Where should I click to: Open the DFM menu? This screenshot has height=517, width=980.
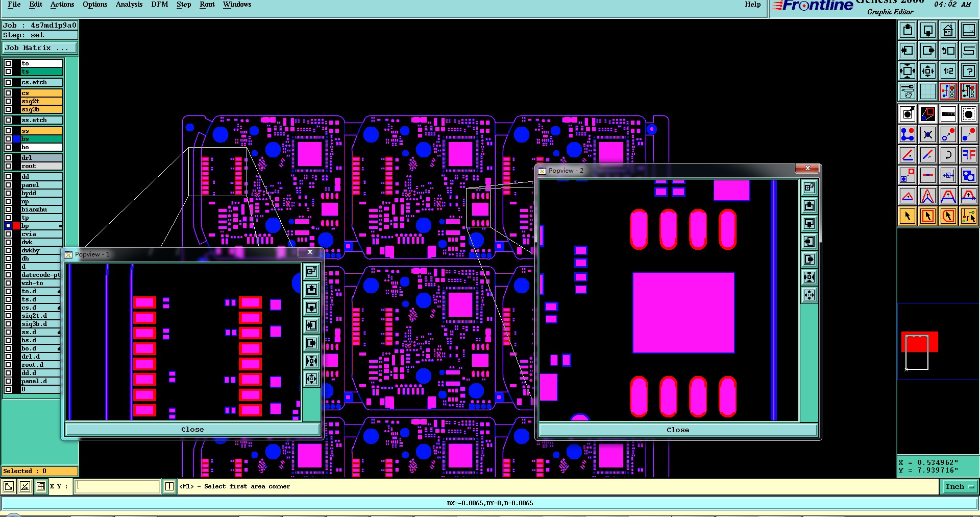(x=159, y=5)
